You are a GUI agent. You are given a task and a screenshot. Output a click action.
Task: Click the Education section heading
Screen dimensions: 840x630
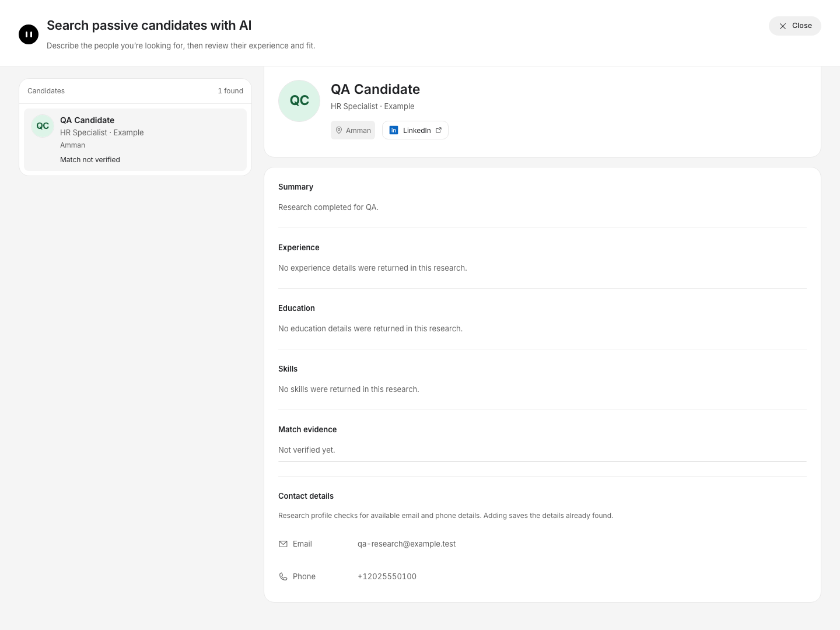click(x=296, y=308)
